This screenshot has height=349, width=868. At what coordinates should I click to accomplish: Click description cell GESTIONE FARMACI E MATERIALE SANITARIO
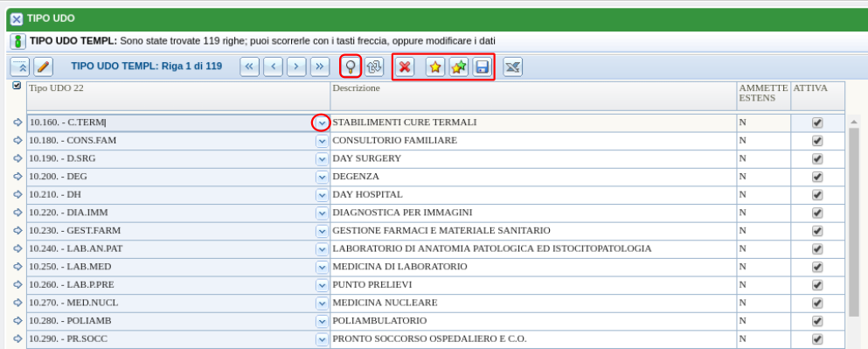pos(533,230)
